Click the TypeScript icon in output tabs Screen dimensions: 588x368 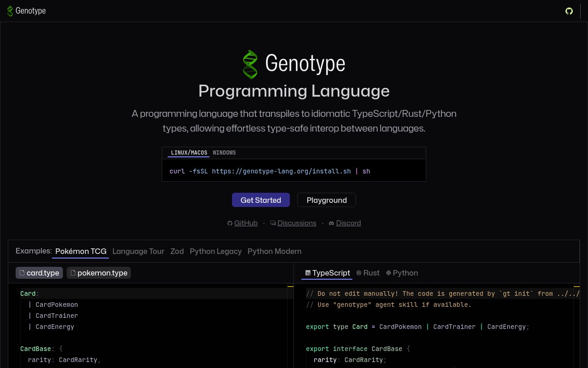click(308, 273)
